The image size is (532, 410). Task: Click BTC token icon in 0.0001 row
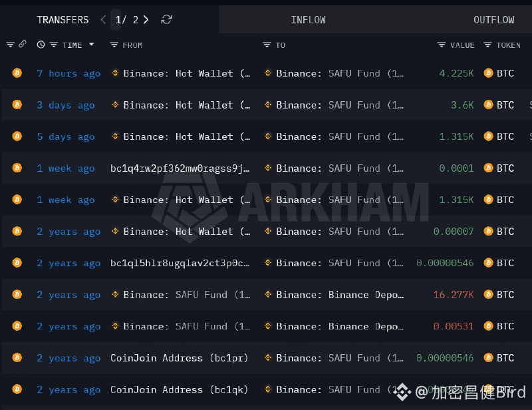click(489, 168)
